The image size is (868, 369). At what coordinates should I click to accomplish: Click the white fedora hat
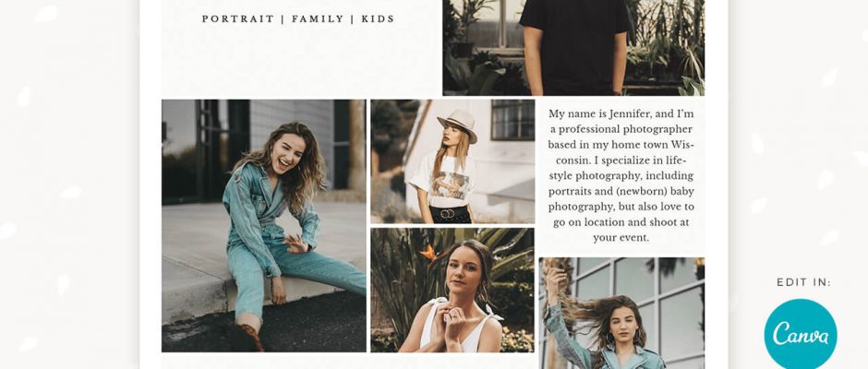click(x=457, y=125)
